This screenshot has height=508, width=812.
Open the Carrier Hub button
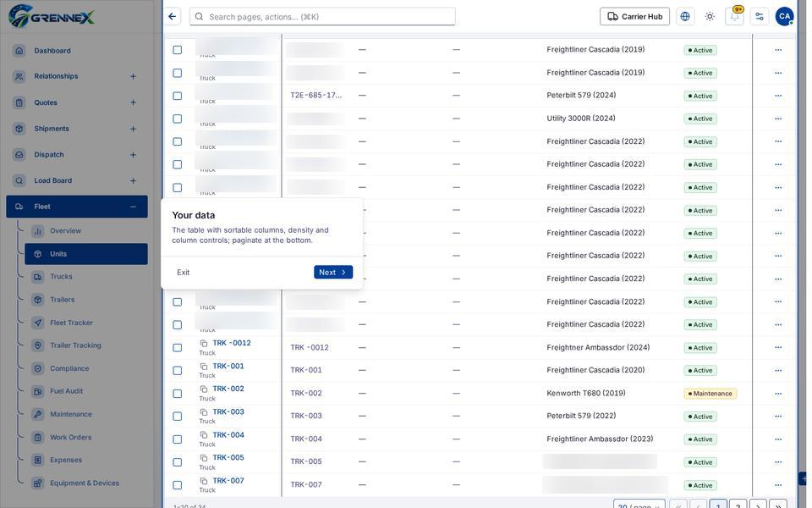[634, 17]
